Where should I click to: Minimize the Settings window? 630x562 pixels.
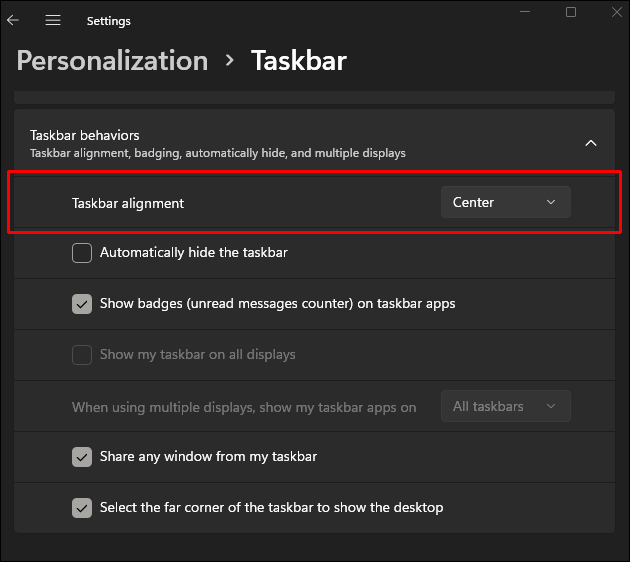click(524, 12)
